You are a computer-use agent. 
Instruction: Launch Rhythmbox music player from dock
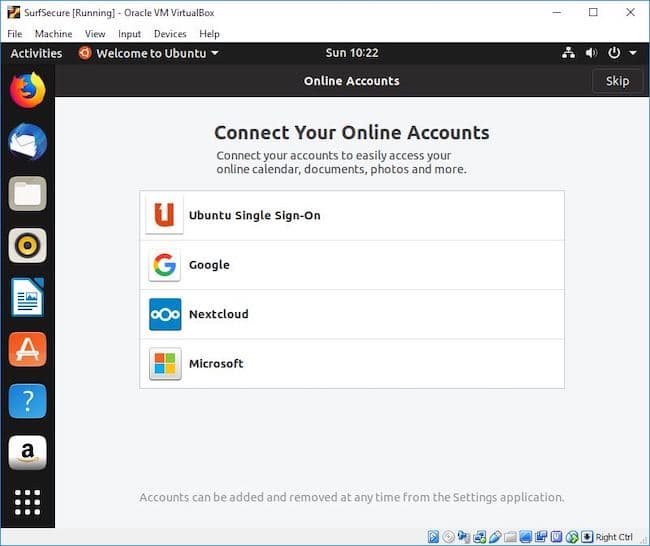tap(27, 245)
